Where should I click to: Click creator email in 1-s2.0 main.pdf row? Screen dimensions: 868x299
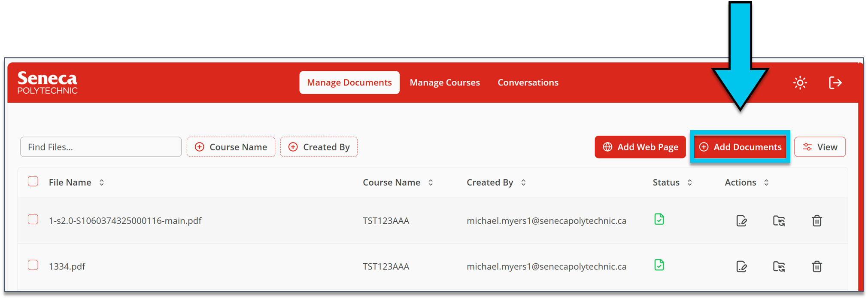pyautogui.click(x=546, y=221)
